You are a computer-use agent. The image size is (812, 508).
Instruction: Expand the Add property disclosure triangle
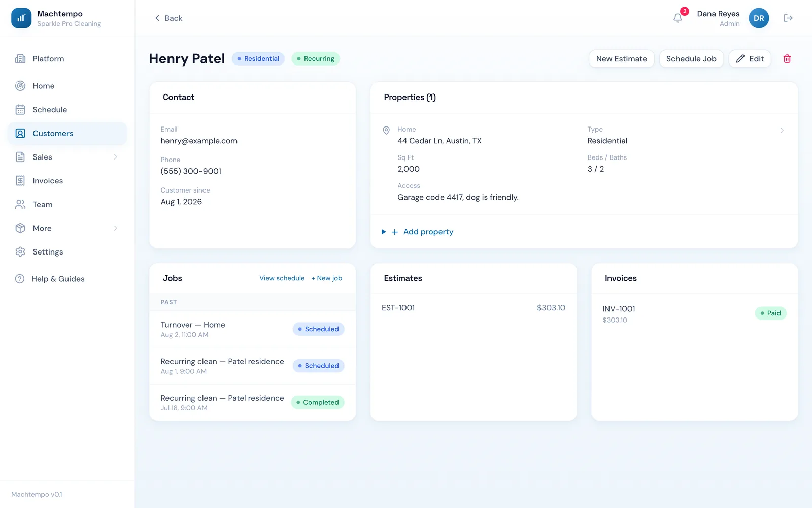coord(384,232)
